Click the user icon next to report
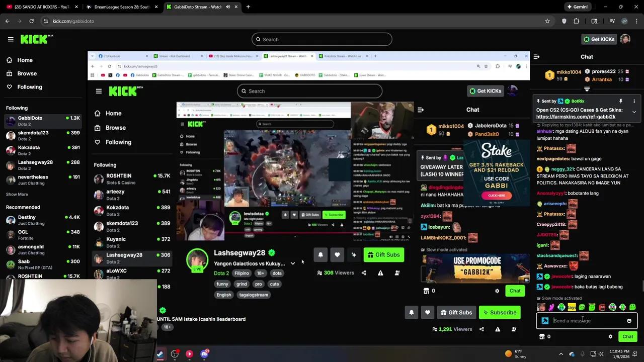Screen dimensions: 644x362 tap(514, 329)
